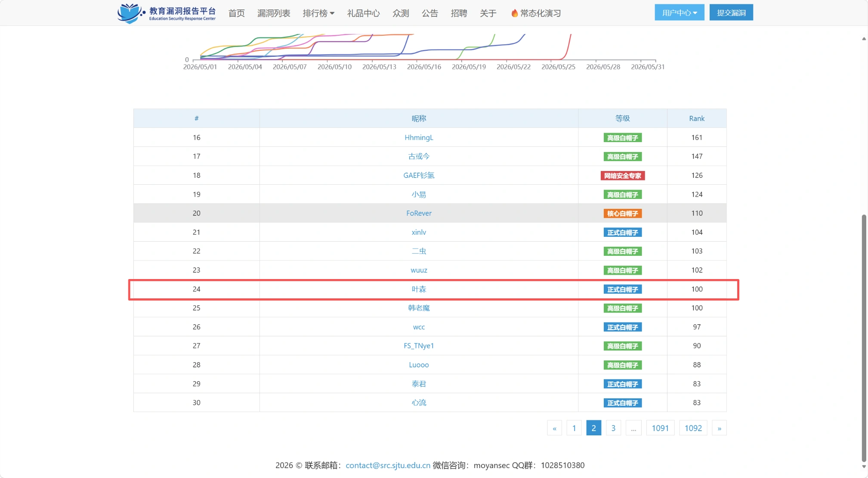Click the 网络安全专家 red badge
This screenshot has height=478, width=868.
pyautogui.click(x=622, y=176)
